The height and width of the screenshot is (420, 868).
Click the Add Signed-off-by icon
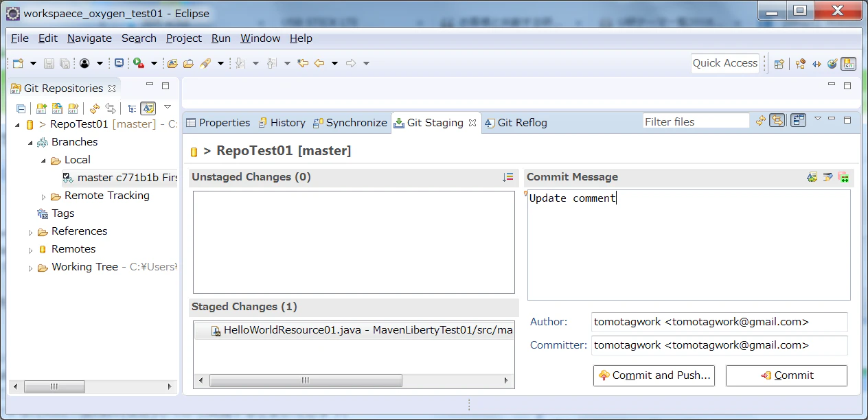[828, 177]
